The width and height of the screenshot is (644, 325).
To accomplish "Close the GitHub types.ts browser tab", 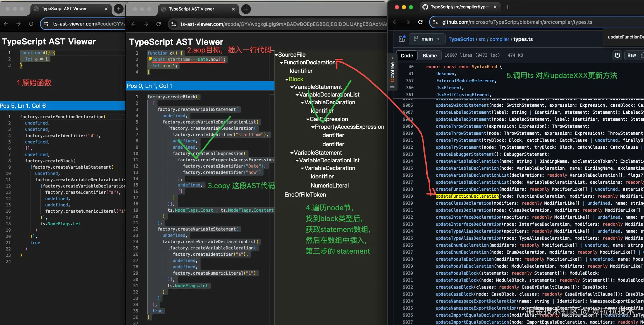I will (x=495, y=7).
